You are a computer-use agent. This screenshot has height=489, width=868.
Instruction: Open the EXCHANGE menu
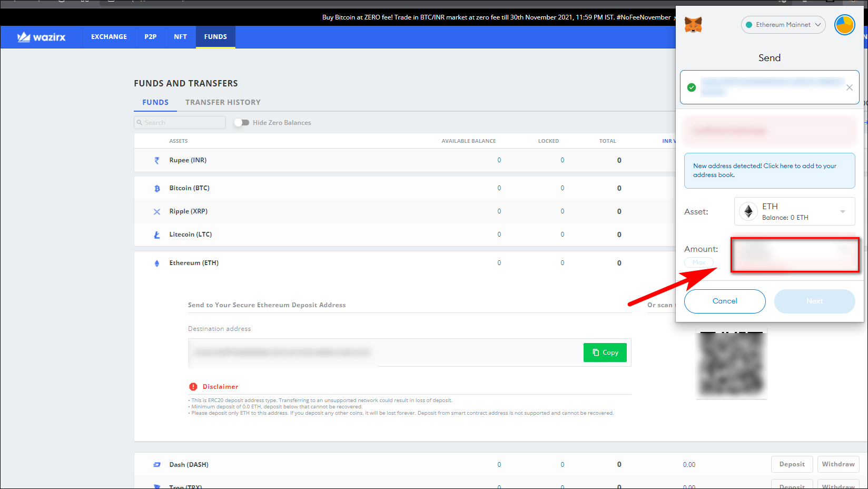tap(109, 37)
